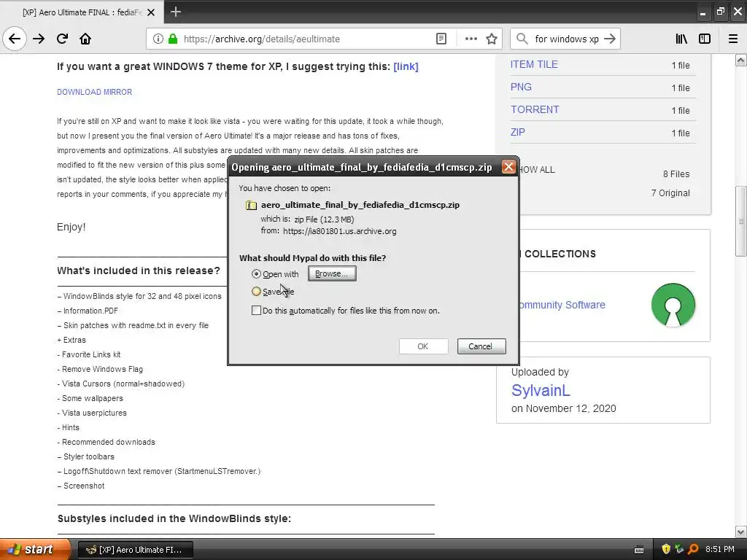The height and width of the screenshot is (560, 747).
Task: Open on-screen keyboard taskbar icon
Action: point(639,550)
